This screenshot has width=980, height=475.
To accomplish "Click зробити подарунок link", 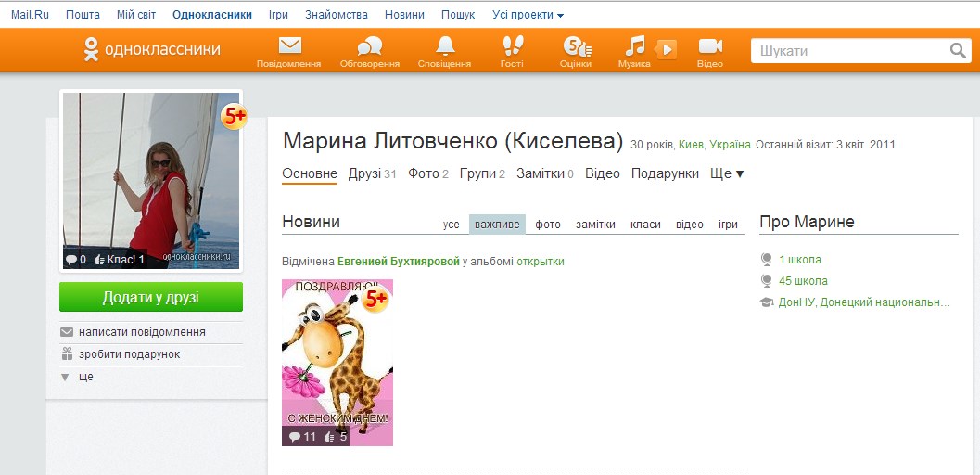I will pyautogui.click(x=130, y=354).
